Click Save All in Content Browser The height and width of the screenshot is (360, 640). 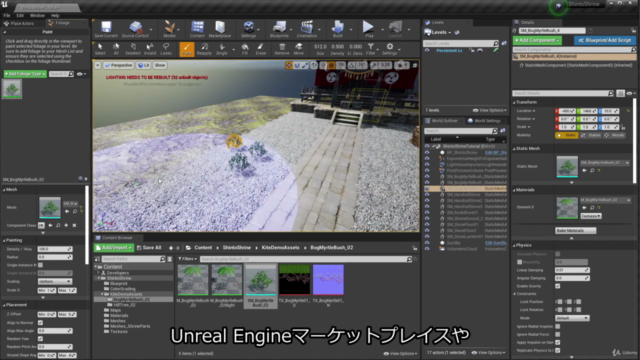pos(149,248)
